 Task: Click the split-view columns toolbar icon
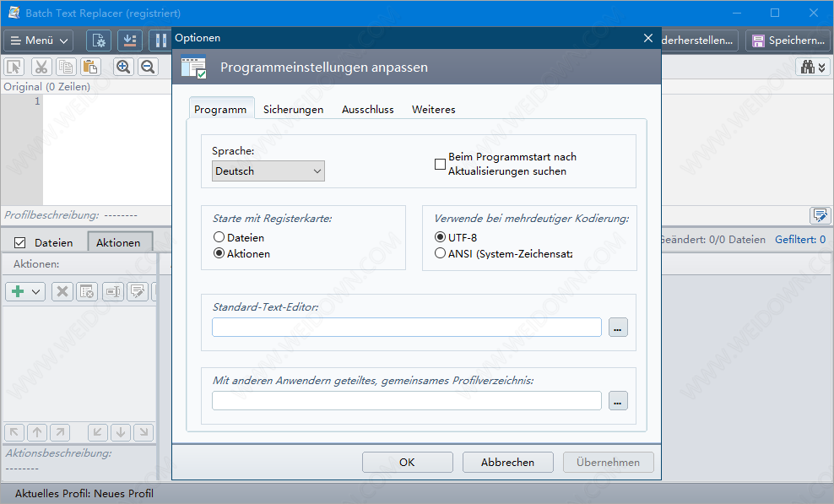(160, 41)
